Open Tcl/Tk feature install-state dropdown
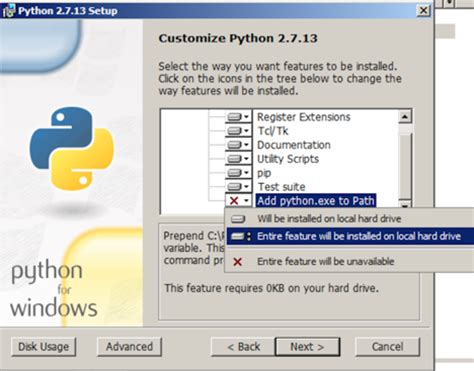474x371 pixels. click(239, 131)
